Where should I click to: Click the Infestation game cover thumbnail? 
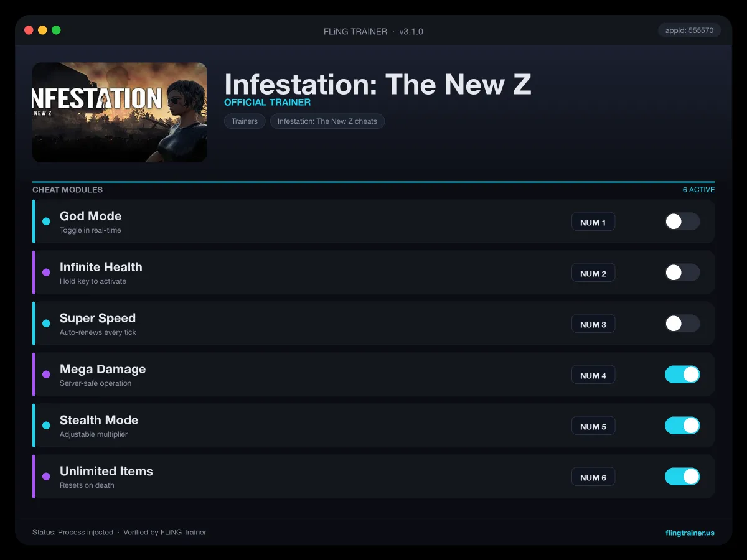click(120, 112)
